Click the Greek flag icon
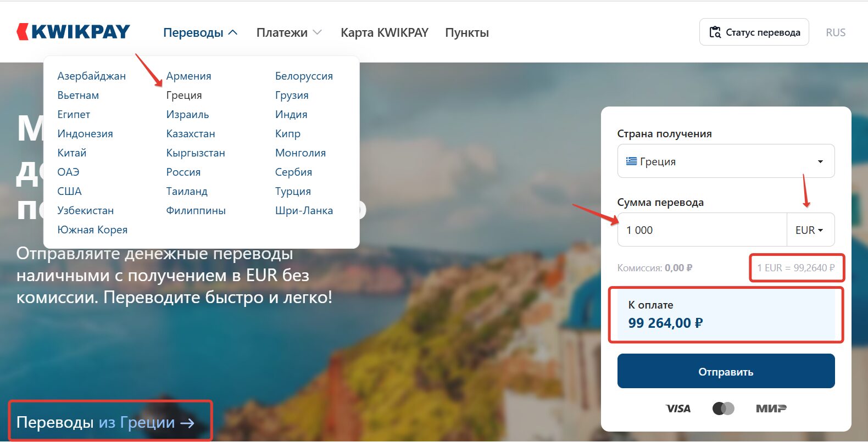The image size is (868, 442). (x=631, y=161)
